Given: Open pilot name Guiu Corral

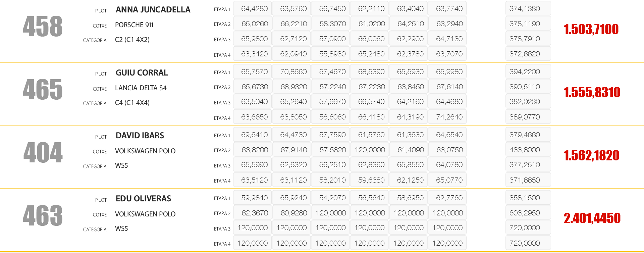Looking at the screenshot, I should tap(142, 73).
